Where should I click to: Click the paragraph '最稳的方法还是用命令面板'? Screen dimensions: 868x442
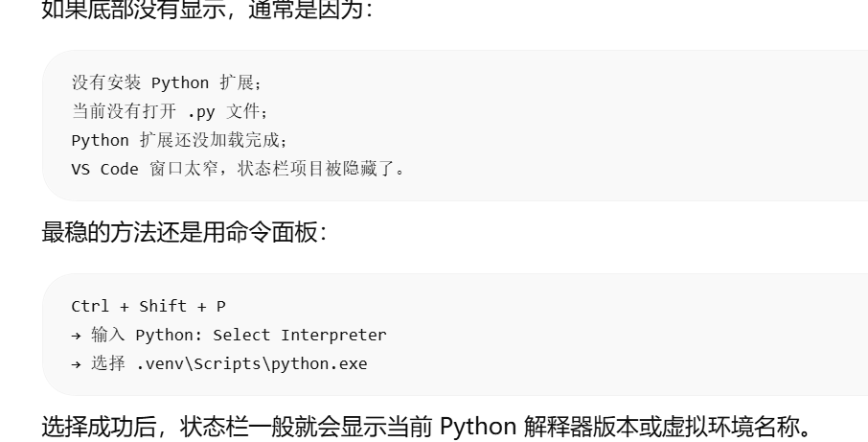(x=184, y=231)
